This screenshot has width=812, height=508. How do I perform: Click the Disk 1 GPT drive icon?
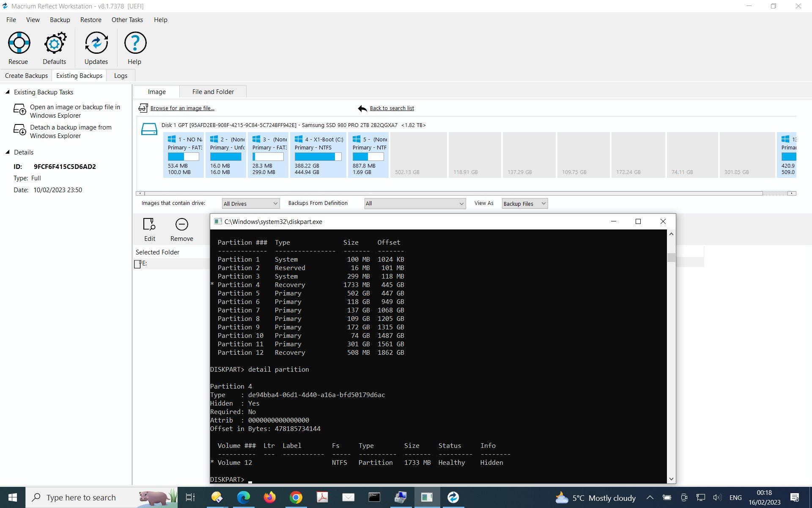[149, 129]
